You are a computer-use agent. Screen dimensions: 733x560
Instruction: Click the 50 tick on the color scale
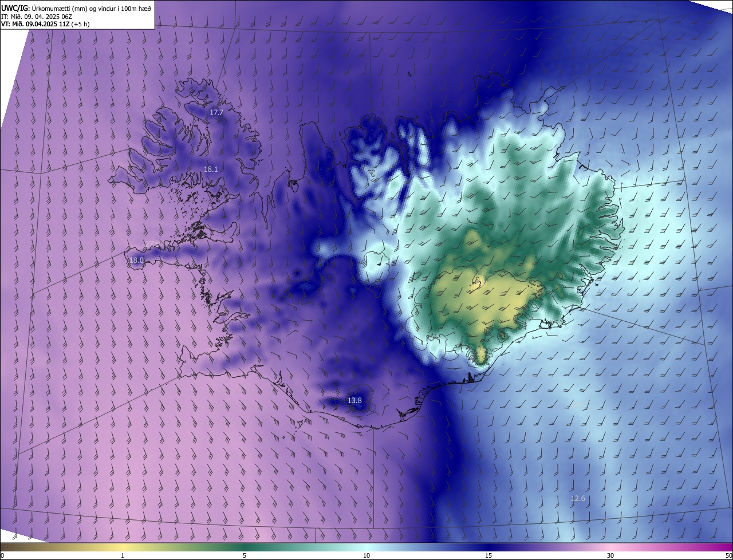tap(728, 555)
